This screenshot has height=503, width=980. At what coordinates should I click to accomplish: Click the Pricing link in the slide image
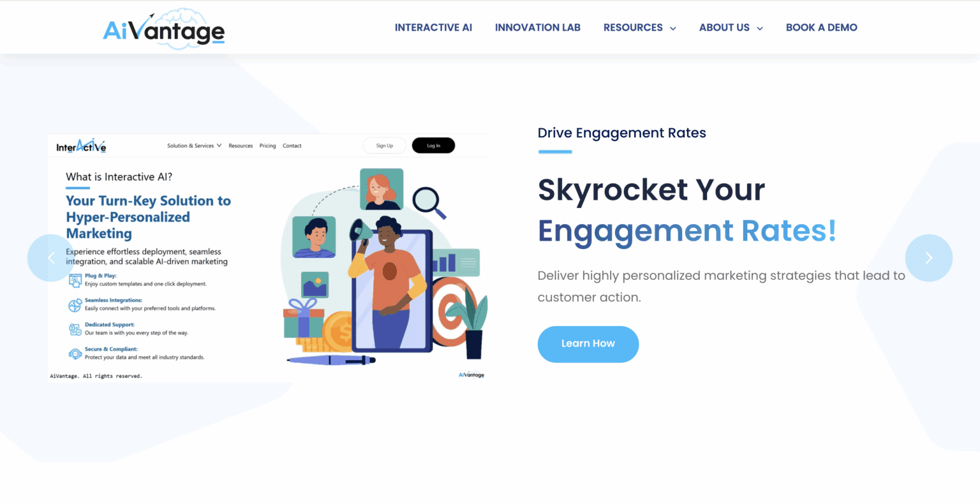pos(268,146)
